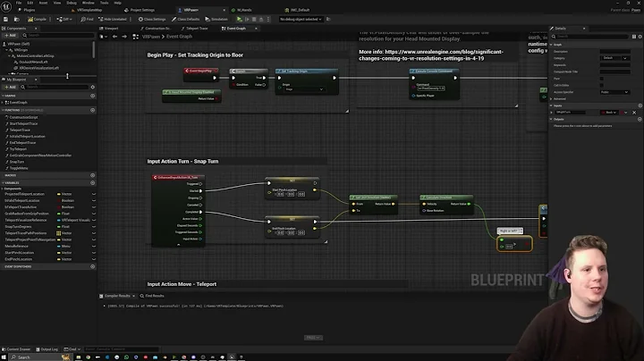The image size is (644, 361).
Task: Expand the Advanced section in Details
Action: (x=551, y=98)
